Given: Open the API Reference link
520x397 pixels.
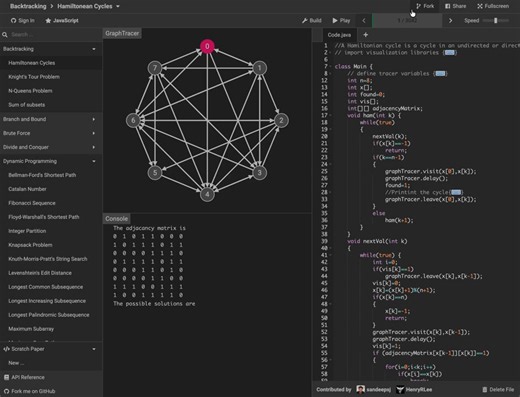Looking at the screenshot, I should click(51, 377).
